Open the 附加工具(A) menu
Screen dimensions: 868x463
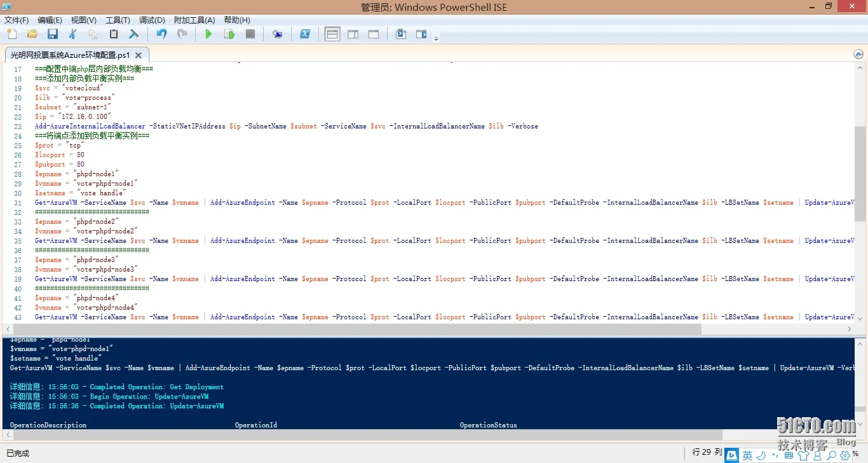(194, 20)
